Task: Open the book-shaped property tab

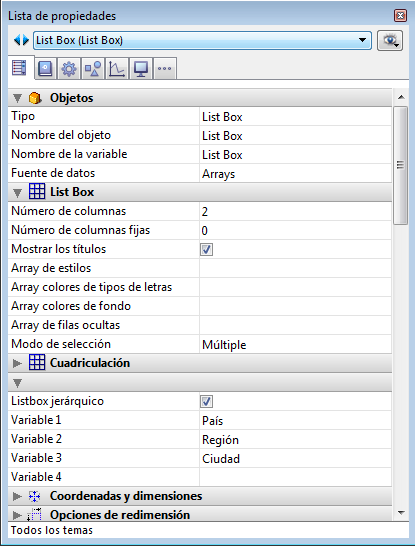Action: 46,68
